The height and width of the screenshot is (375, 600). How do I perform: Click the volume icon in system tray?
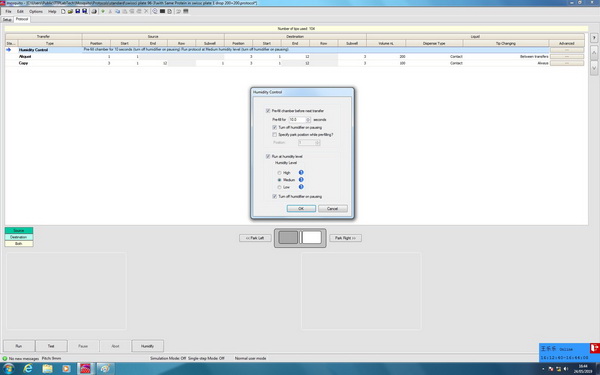[566, 369]
